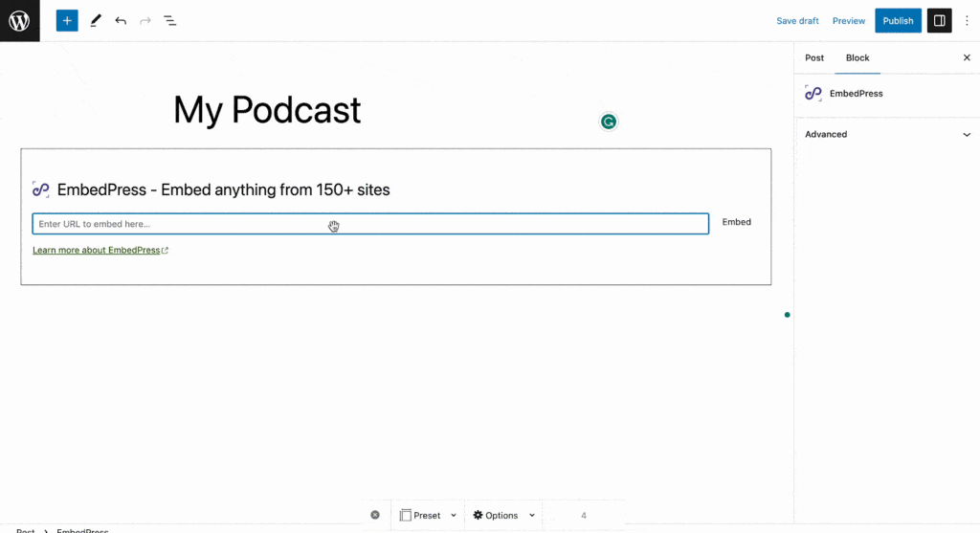The height and width of the screenshot is (533, 980).
Task: Expand the Advanced panel
Action: tap(887, 134)
